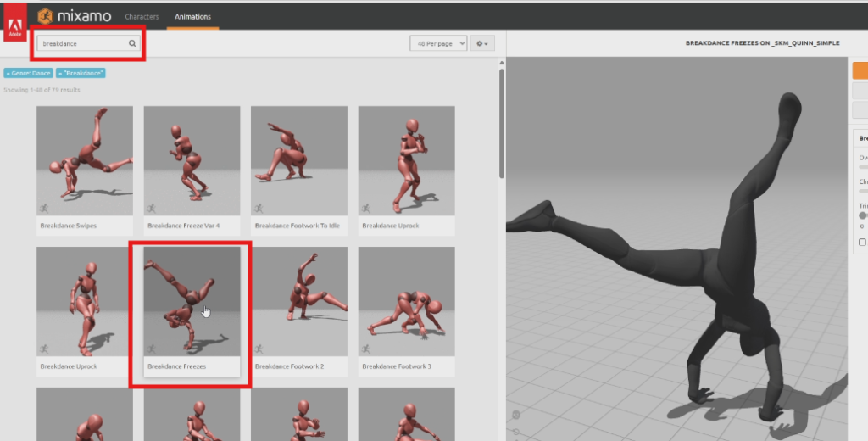Click the magnifier search icon
Image resolution: width=868 pixels, height=441 pixels.
pyautogui.click(x=132, y=43)
